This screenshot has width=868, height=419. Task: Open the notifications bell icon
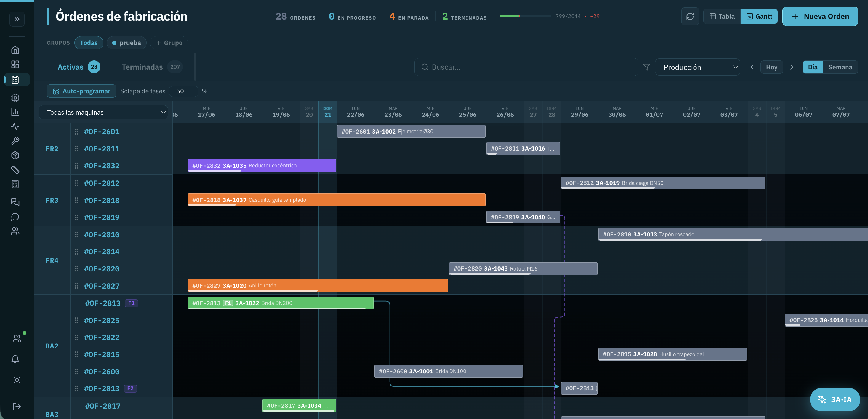[x=15, y=359]
